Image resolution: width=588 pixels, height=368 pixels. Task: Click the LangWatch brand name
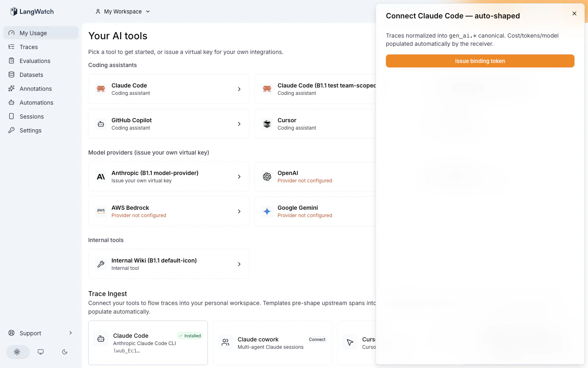37,11
